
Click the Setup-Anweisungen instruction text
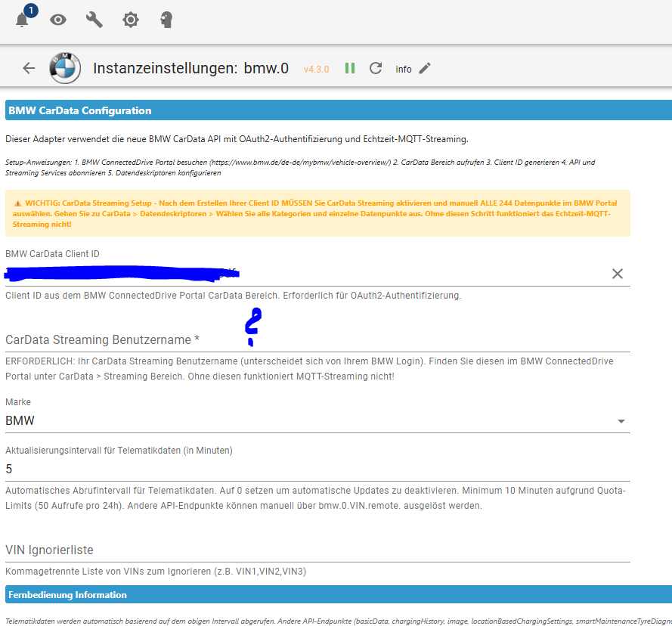300,168
